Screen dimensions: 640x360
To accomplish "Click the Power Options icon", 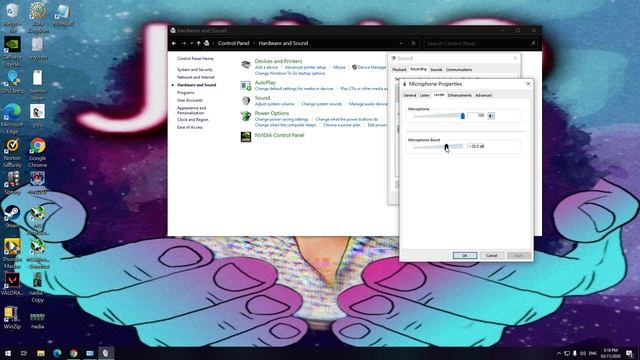I will click(245, 116).
